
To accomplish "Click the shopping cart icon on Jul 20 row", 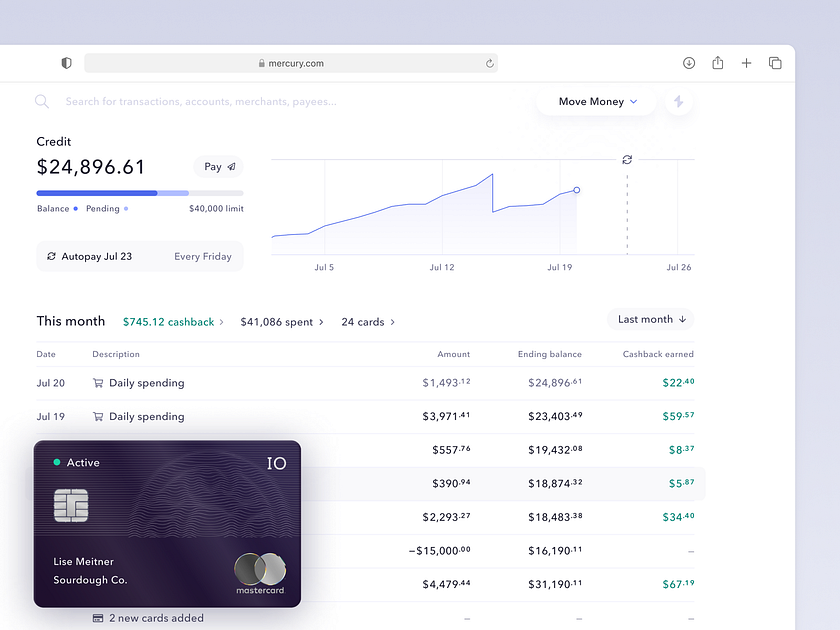I will [99, 383].
